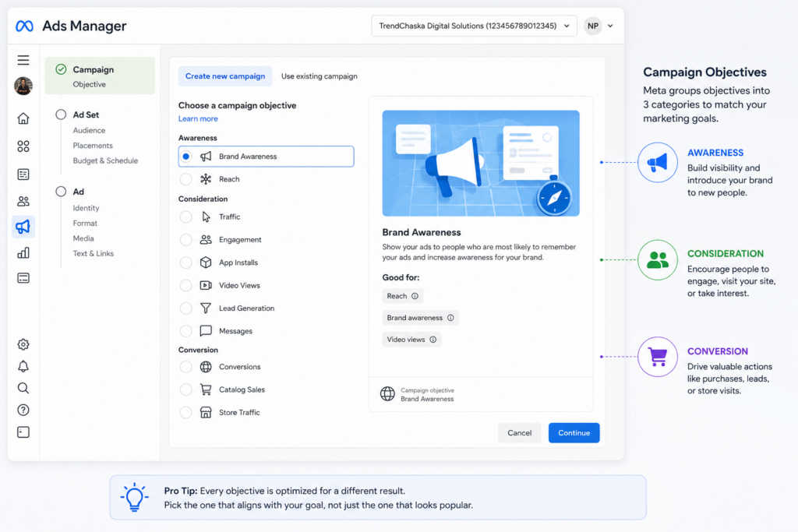Click info icon next to Video views tag

click(433, 340)
